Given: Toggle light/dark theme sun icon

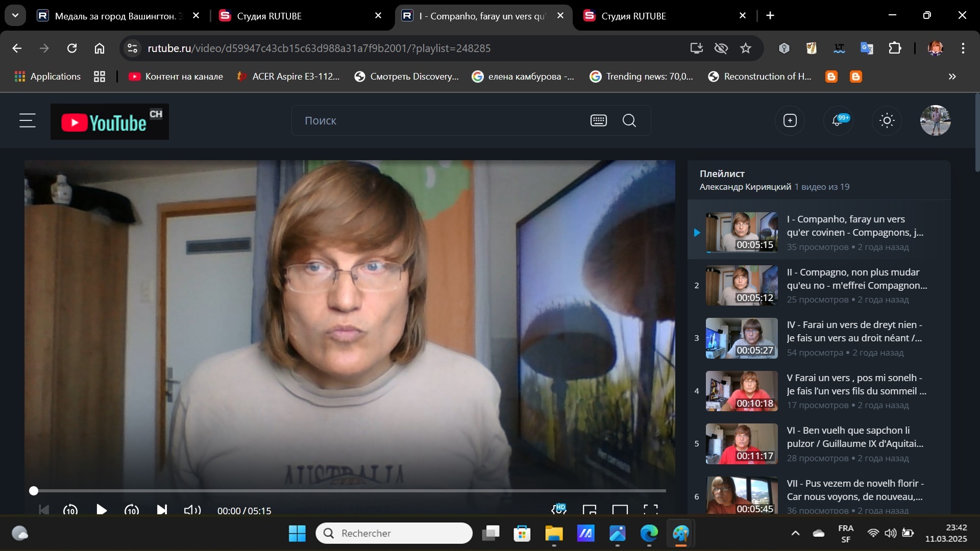Looking at the screenshot, I should point(887,121).
